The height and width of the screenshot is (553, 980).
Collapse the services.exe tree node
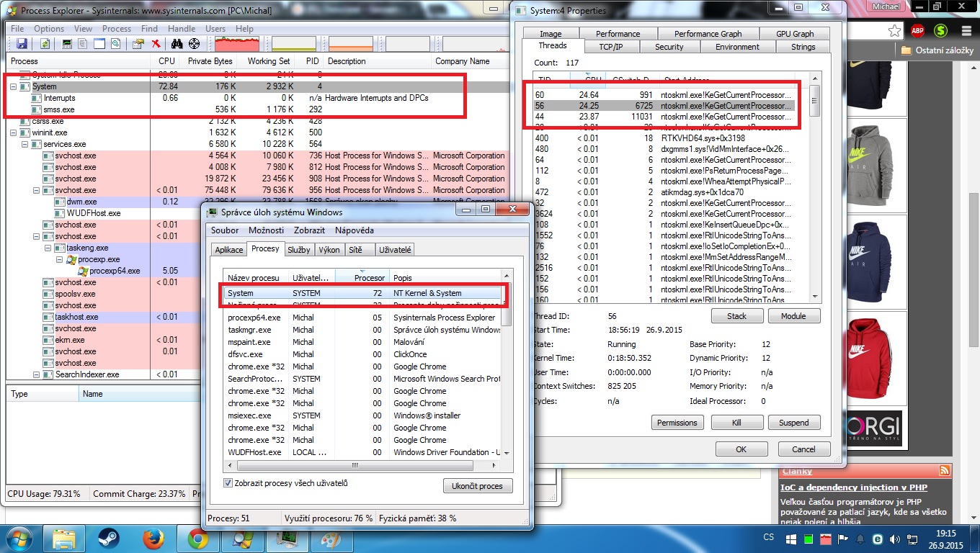(24, 144)
